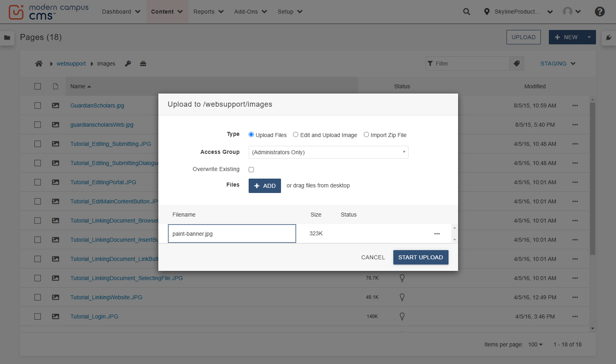Enable the Overwrite Existing checkbox
616x364 pixels.
coord(251,169)
